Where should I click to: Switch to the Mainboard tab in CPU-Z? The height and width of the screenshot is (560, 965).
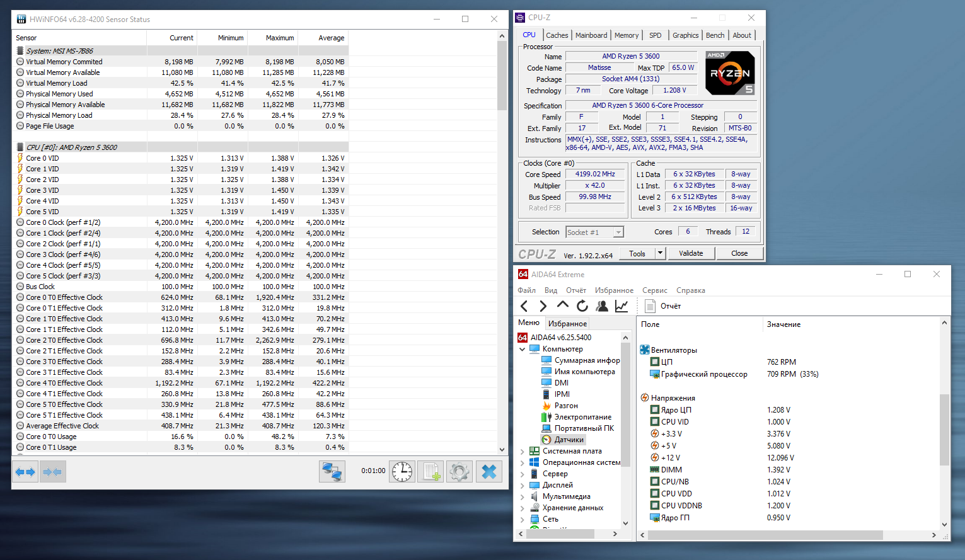591,35
